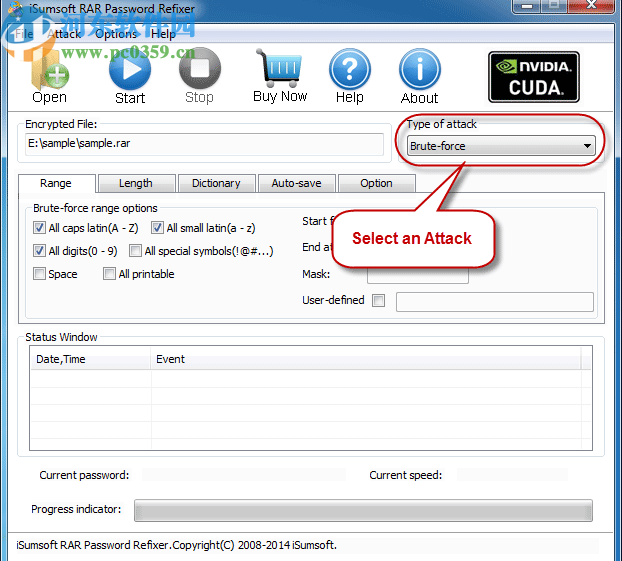Stop the running attack
Screen dimensions: 622x561
(x=200, y=77)
